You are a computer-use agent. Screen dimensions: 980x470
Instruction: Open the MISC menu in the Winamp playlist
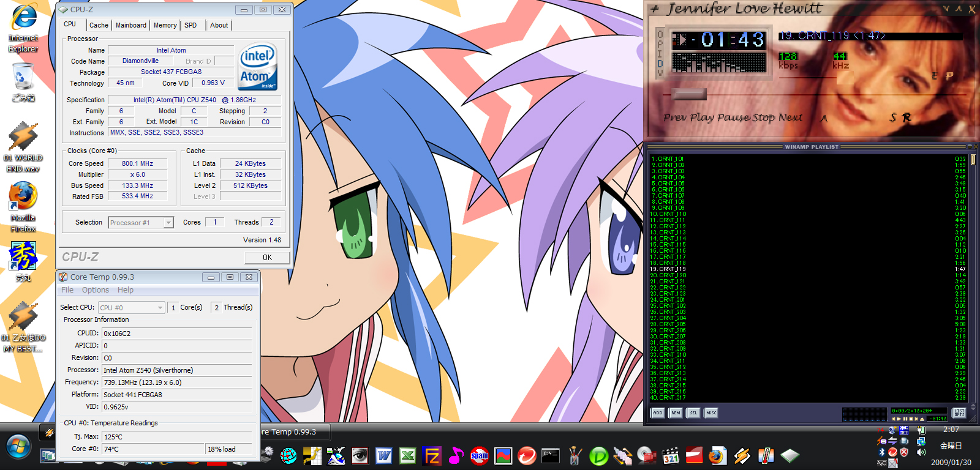[x=711, y=413]
